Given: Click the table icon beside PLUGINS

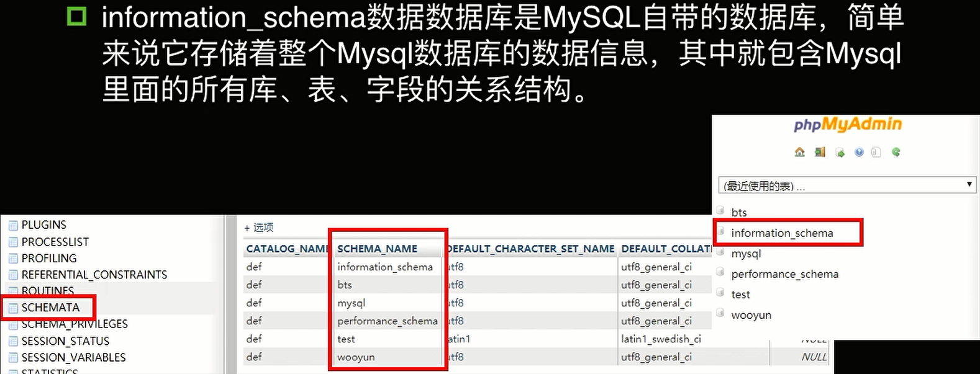Looking at the screenshot, I should coord(13,225).
